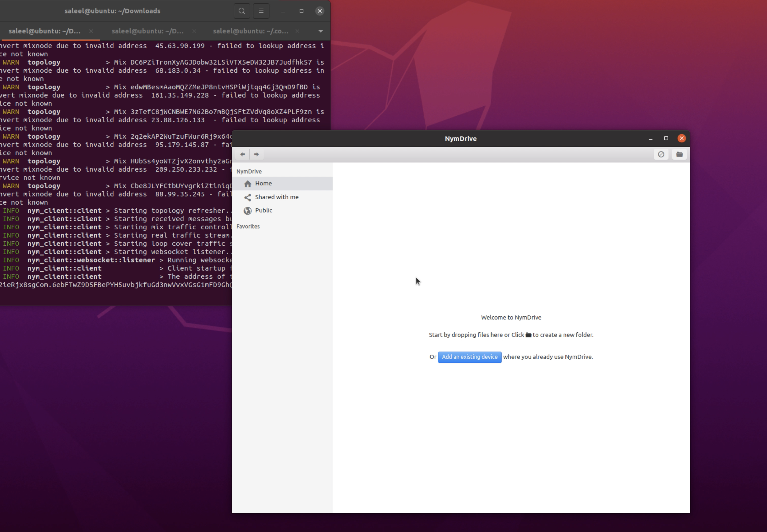The height and width of the screenshot is (532, 767).
Task: Select the first terminal tab
Action: (44, 31)
